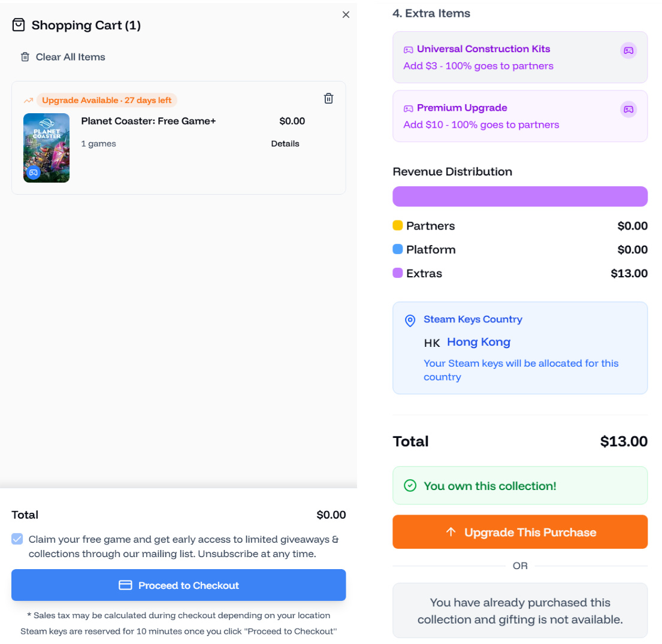Click the Steam Keys Country location pin

coord(410,321)
